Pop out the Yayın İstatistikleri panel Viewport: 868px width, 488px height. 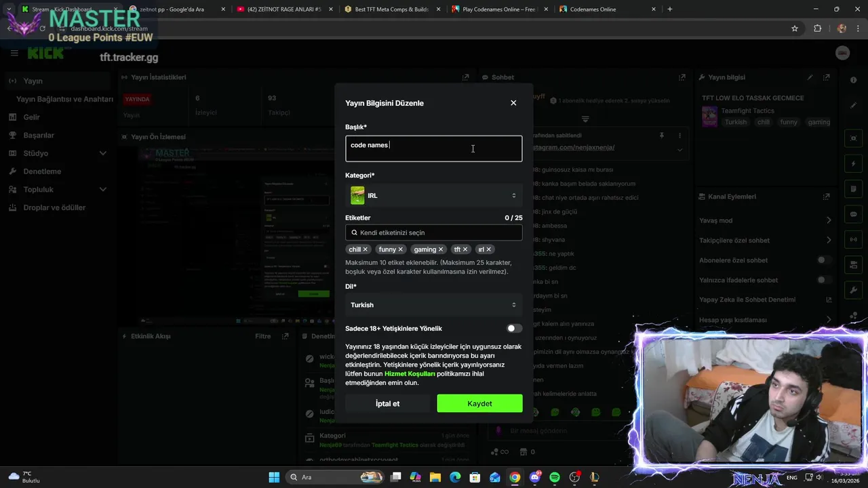click(x=465, y=77)
